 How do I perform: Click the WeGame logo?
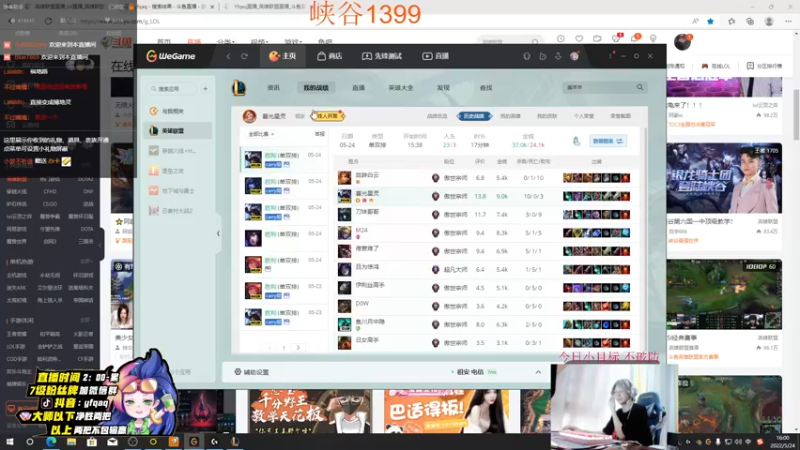tap(170, 56)
